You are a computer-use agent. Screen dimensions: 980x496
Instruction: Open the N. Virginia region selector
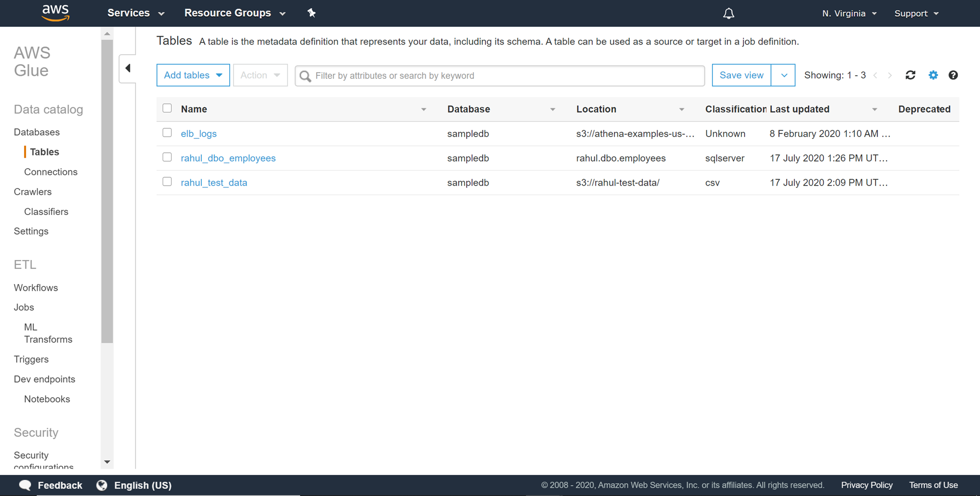850,13
